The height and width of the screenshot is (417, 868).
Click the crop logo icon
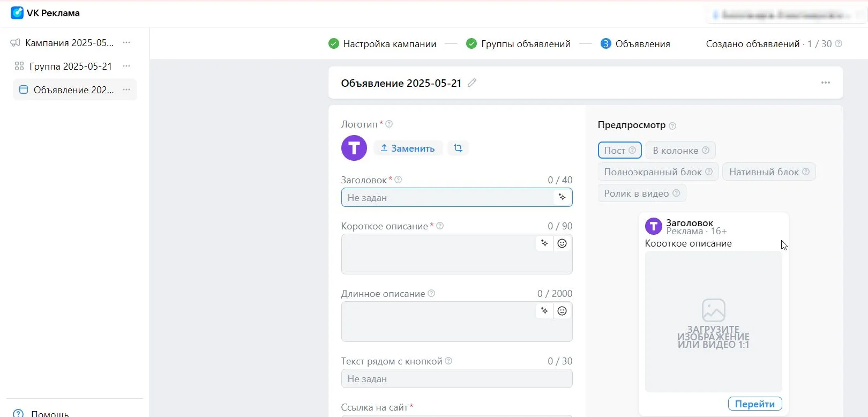(458, 148)
